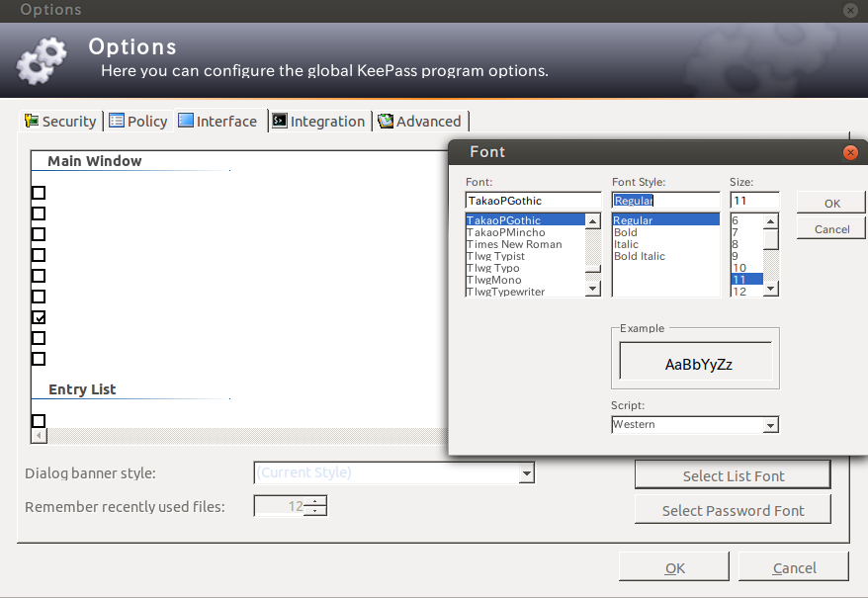Confirm Options with the bottom OK button
868x598 pixels.
click(674, 568)
